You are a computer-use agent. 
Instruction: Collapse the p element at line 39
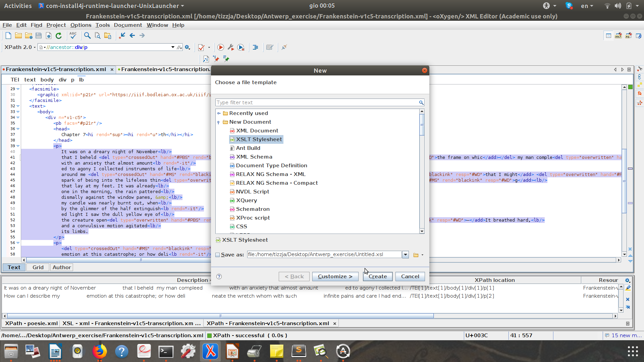[18, 146]
